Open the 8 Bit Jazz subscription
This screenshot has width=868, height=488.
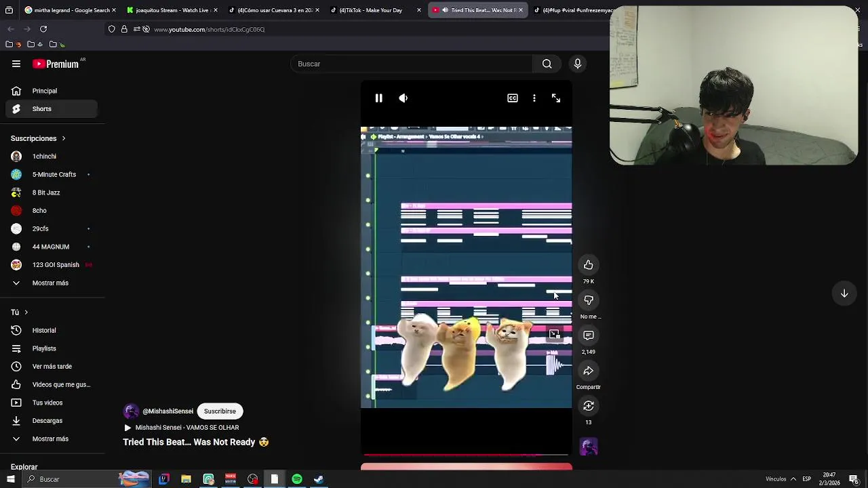click(52, 192)
